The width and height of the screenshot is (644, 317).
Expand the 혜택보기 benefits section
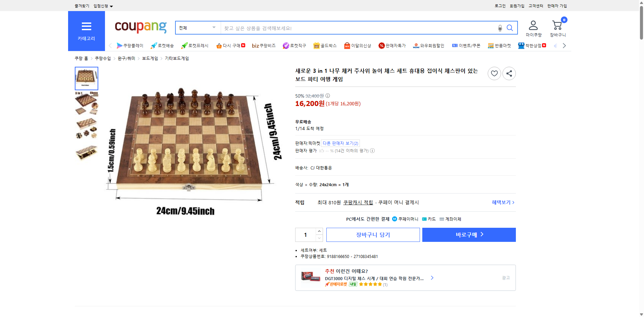[x=502, y=202]
